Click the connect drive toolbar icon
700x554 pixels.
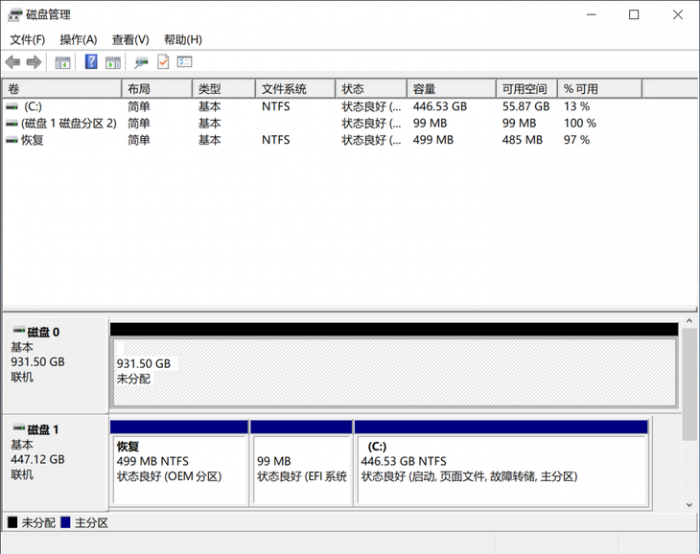142,62
